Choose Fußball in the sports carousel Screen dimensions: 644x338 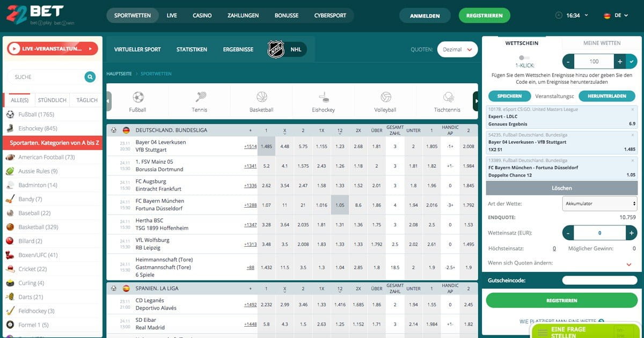(138, 101)
